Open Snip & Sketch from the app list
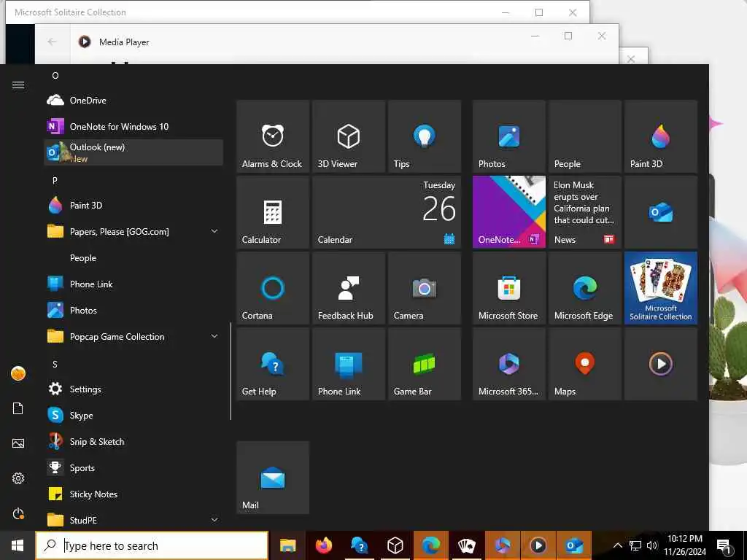 point(133,441)
